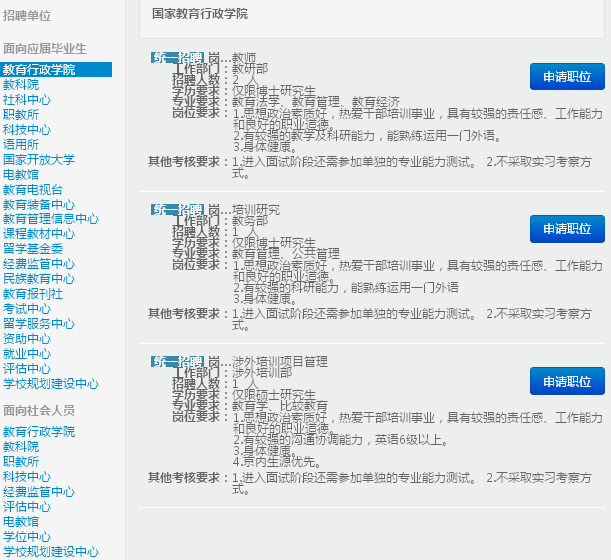Open the 课程教材中心 link
Screen dimensions: 611x560
[x=39, y=234]
